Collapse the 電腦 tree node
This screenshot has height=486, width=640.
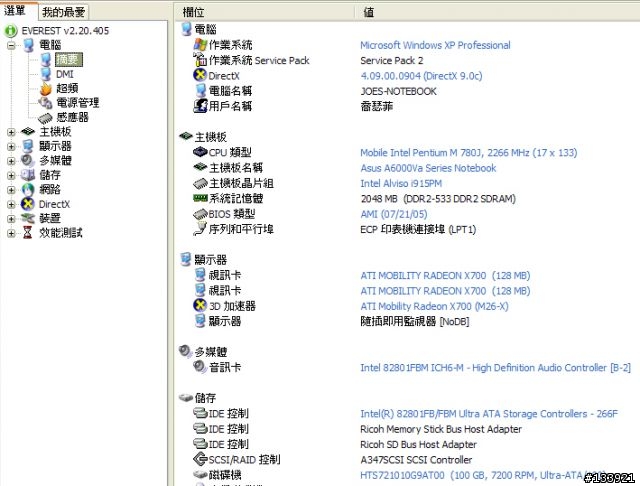pyautogui.click(x=11, y=45)
